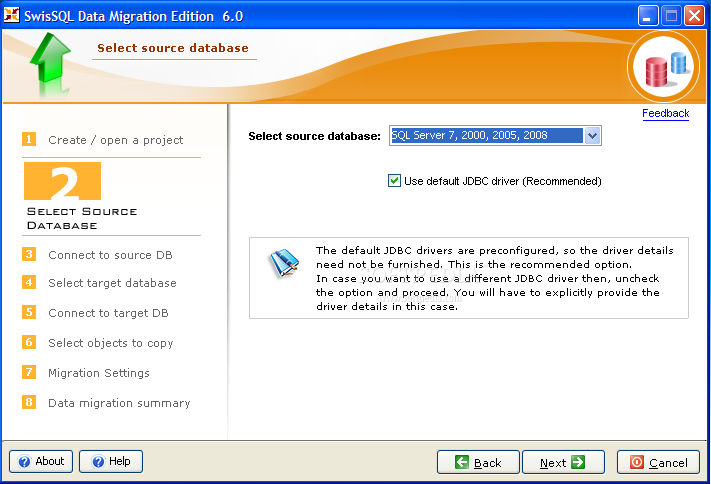This screenshot has height=484, width=711.
Task: Click the large orange step 2 badge
Action: pos(63,181)
